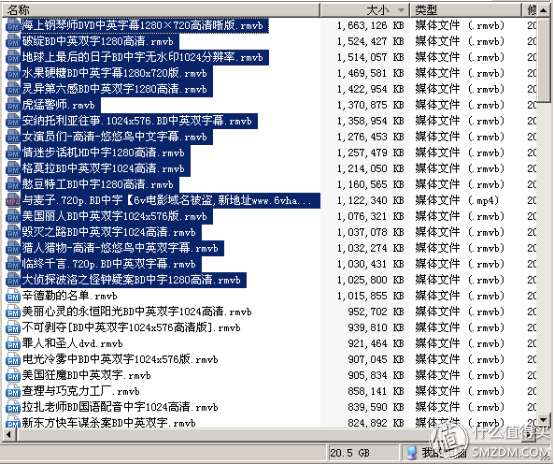The width and height of the screenshot is (554, 464).
Task: Click size value 858,141 KB
Action: click(x=376, y=392)
